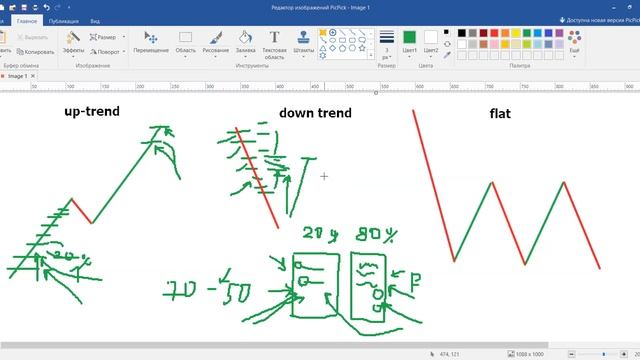The height and width of the screenshot is (360, 640).
Task: Click the save icon in quick access bar
Action: 24,7
